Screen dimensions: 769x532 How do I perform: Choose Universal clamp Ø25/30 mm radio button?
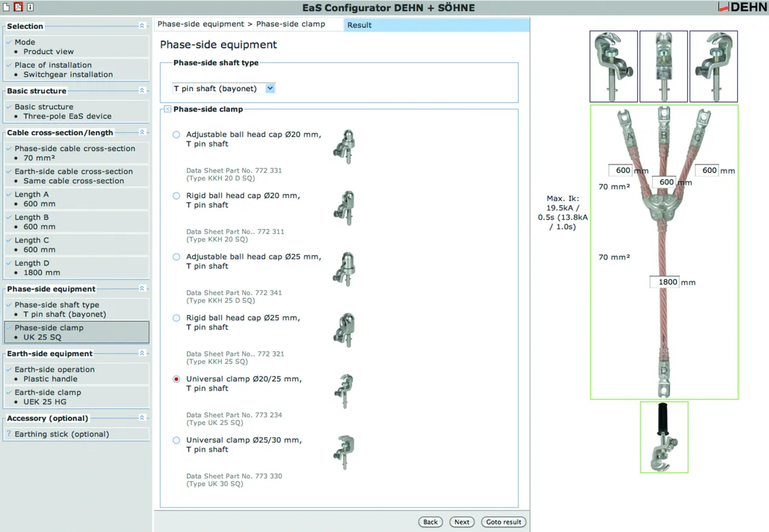click(x=177, y=440)
